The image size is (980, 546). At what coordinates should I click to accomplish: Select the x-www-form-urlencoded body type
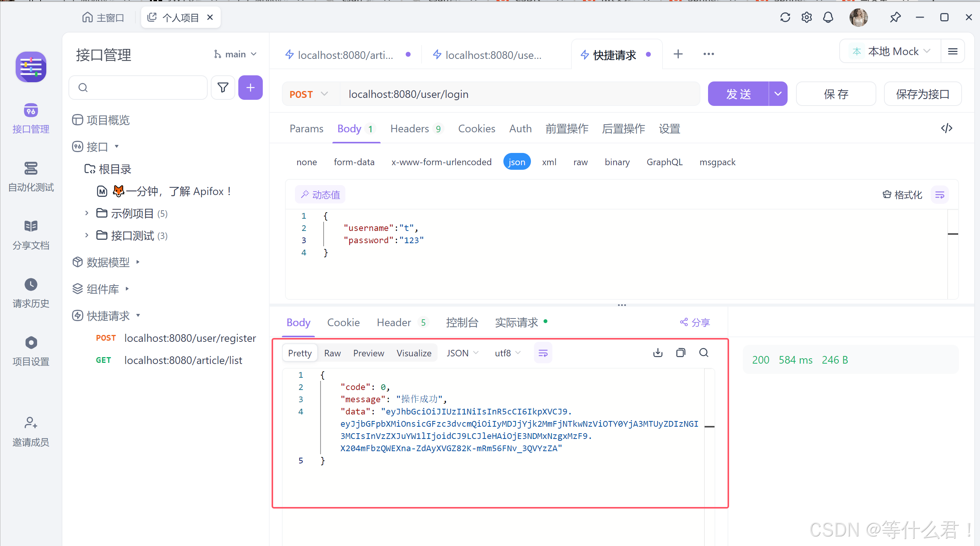tap(441, 162)
